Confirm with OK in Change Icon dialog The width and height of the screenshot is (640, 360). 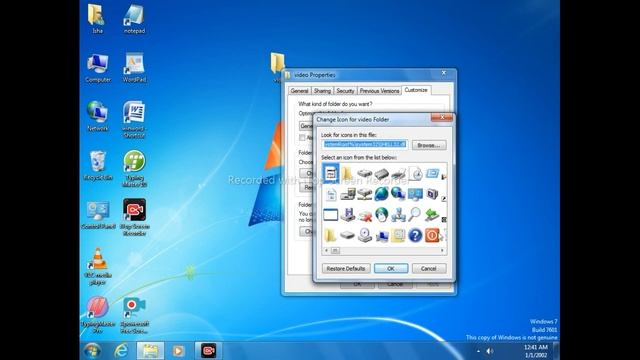[x=391, y=269]
